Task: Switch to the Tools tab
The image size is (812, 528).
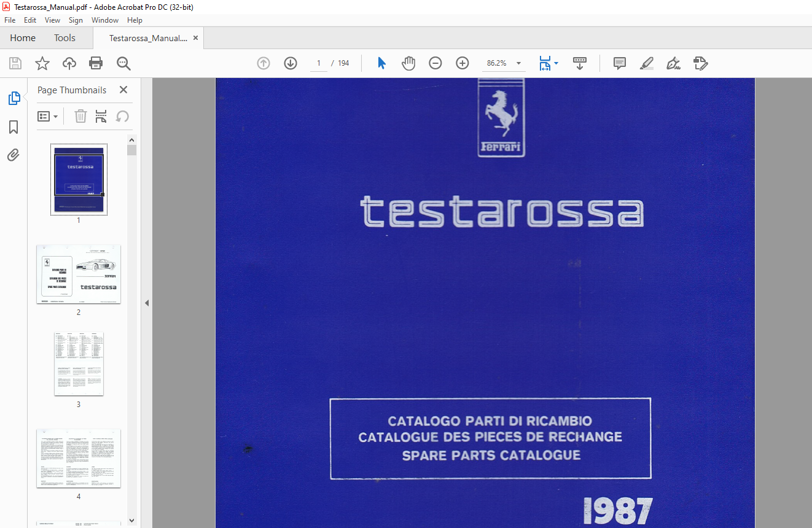Action: coord(64,38)
